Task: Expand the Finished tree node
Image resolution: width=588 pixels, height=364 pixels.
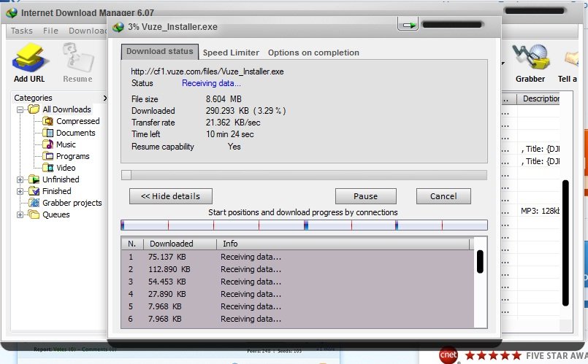Action: pyautogui.click(x=20, y=191)
